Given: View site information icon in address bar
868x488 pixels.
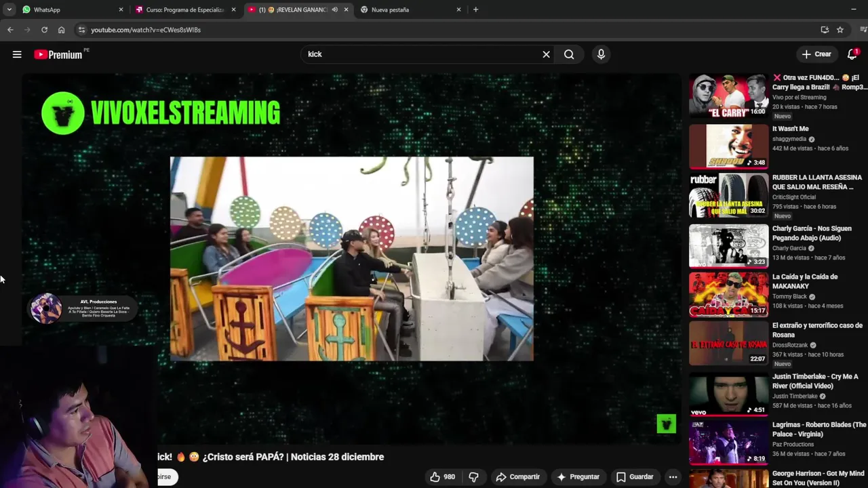Looking at the screenshot, I should 81,30.
